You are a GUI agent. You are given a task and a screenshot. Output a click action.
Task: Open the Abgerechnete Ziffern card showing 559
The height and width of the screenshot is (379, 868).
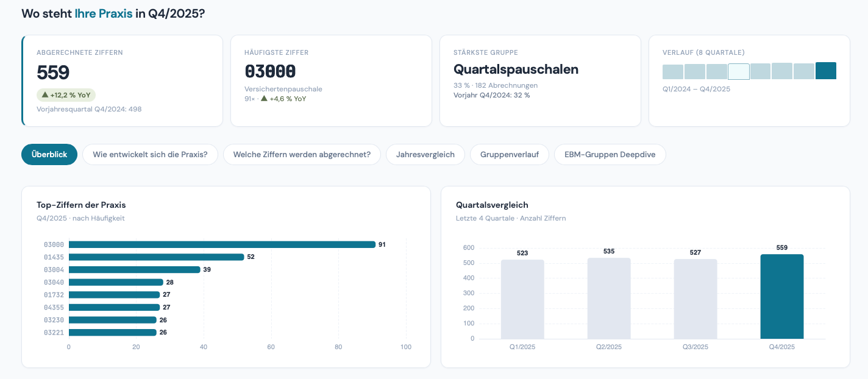(122, 80)
